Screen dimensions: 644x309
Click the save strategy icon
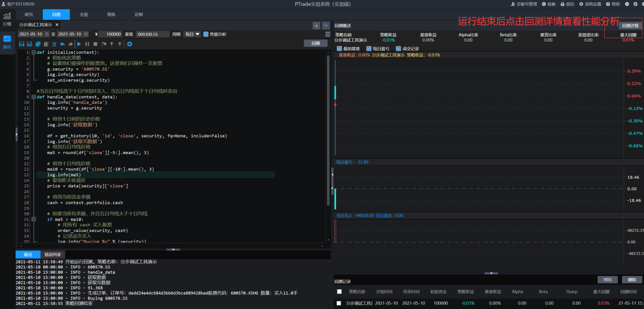point(22,44)
